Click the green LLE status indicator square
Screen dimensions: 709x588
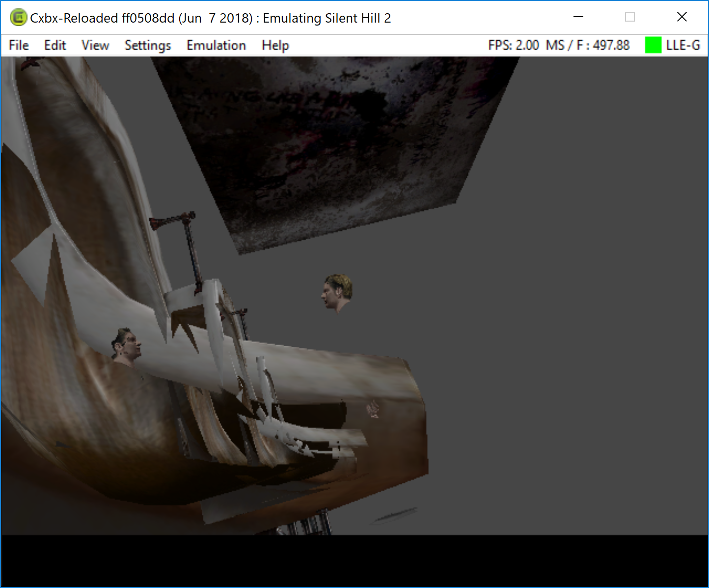point(653,45)
